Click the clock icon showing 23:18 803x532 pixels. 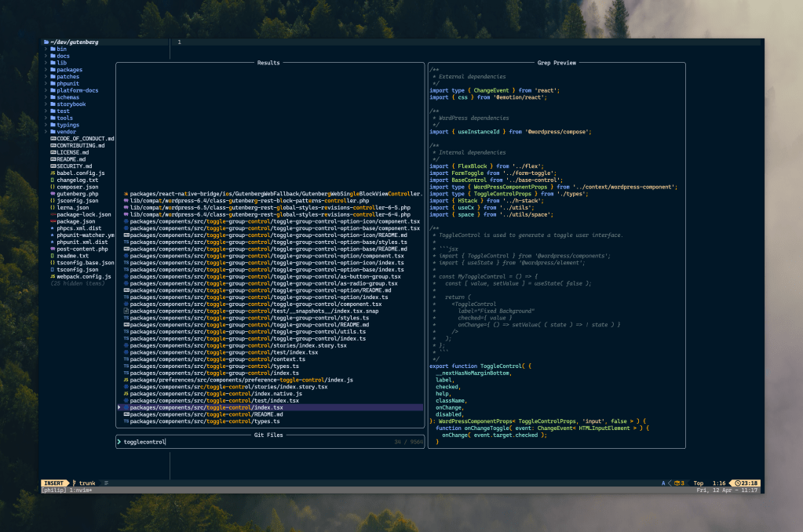click(739, 483)
